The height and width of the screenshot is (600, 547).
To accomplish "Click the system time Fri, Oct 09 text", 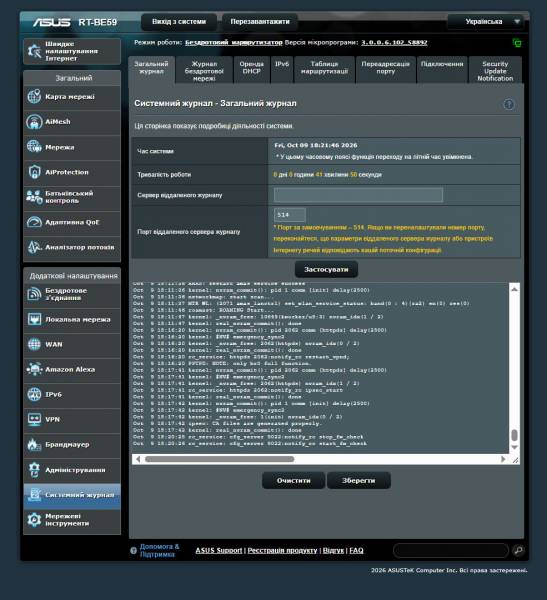I will [x=316, y=145].
